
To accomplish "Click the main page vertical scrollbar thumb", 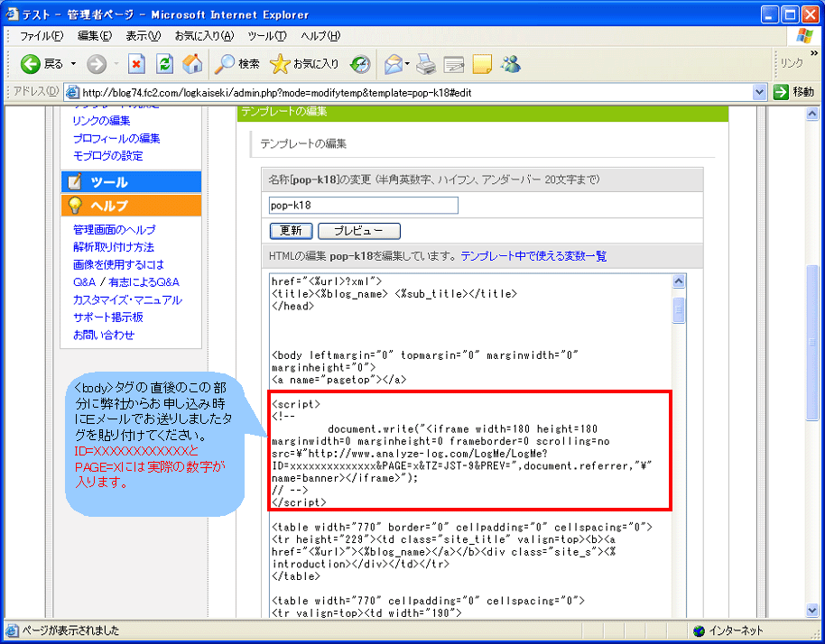I will [x=811, y=343].
